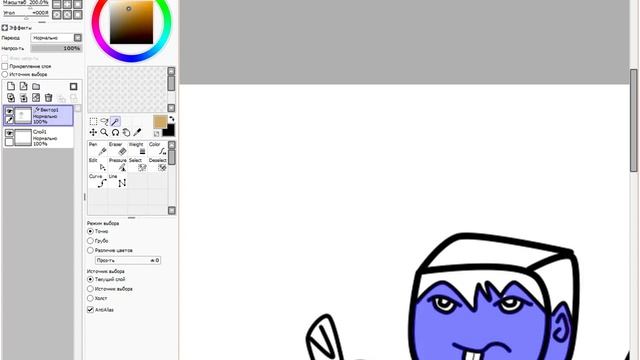Screen dimensions: 640x360
Task: Adjust the Прозр-ть transparency threshold slider
Action: [x=128, y=260]
